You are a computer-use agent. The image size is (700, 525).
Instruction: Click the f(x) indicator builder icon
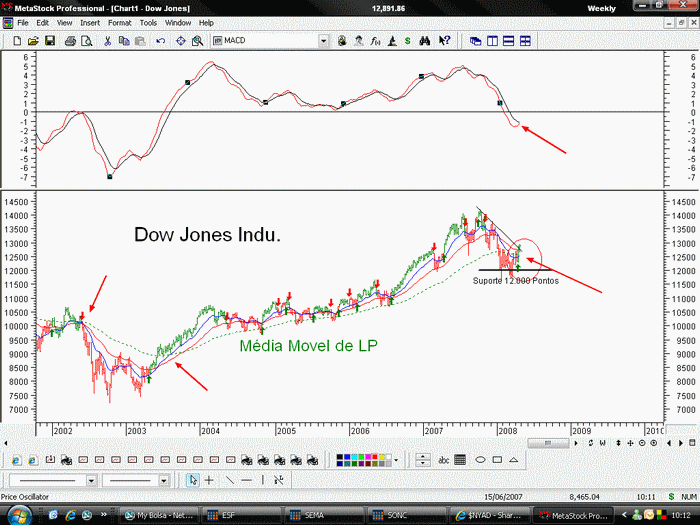coord(375,41)
